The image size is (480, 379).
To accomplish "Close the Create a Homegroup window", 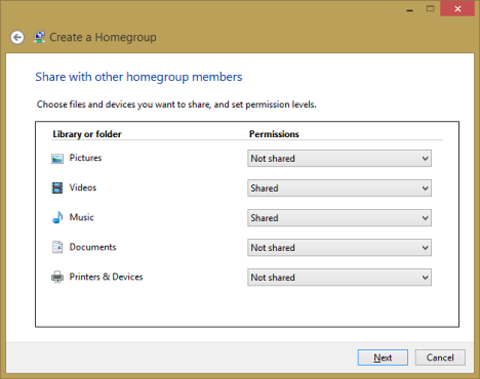I will 458,9.
